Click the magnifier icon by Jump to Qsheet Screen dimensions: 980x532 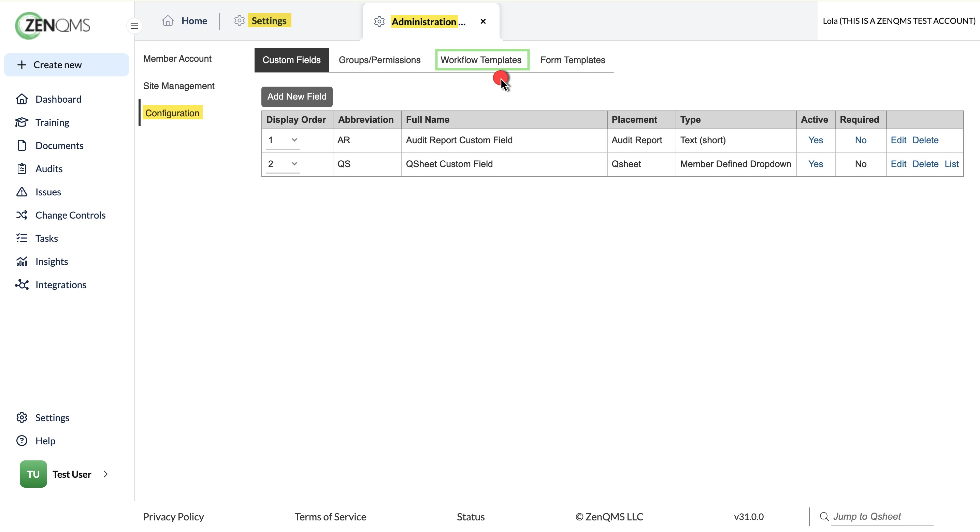pyautogui.click(x=824, y=516)
